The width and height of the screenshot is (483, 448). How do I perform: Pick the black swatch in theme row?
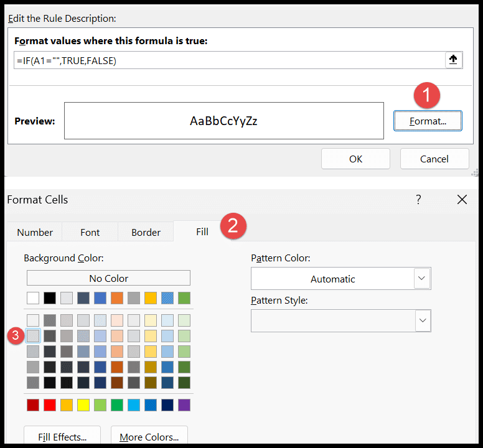50,298
